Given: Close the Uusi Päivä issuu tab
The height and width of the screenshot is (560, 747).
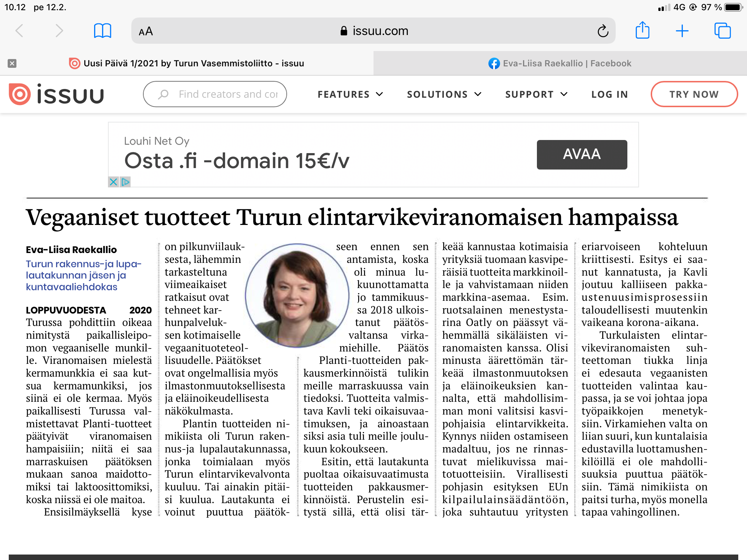Looking at the screenshot, I should coord(12,63).
